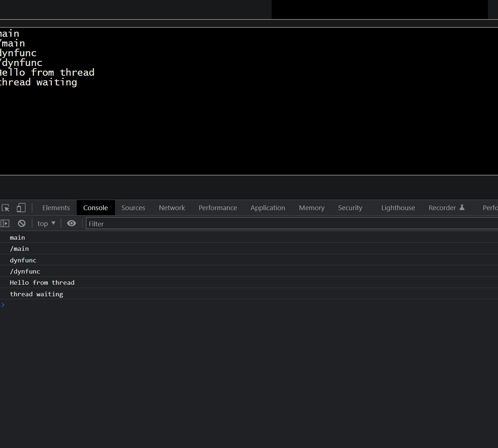This screenshot has width=498, height=448.
Task: Select 'thread waiting' console log line
Action: (x=249, y=294)
